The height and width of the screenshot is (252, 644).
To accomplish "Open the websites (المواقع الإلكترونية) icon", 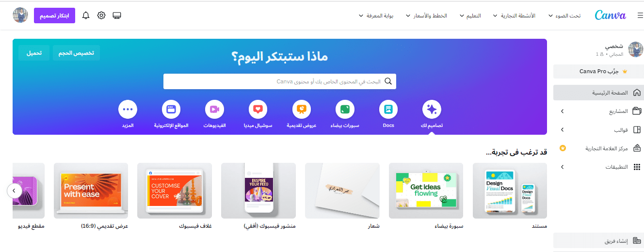I will point(171,110).
